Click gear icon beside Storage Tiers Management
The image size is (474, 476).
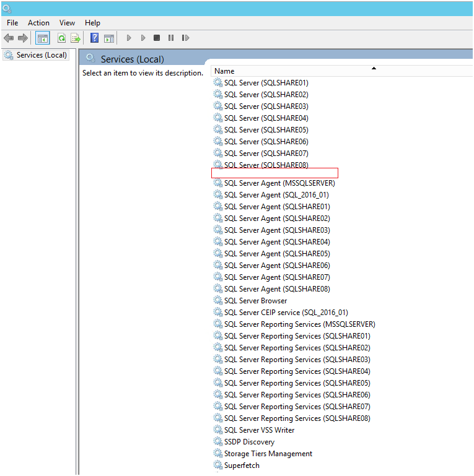[x=218, y=454]
